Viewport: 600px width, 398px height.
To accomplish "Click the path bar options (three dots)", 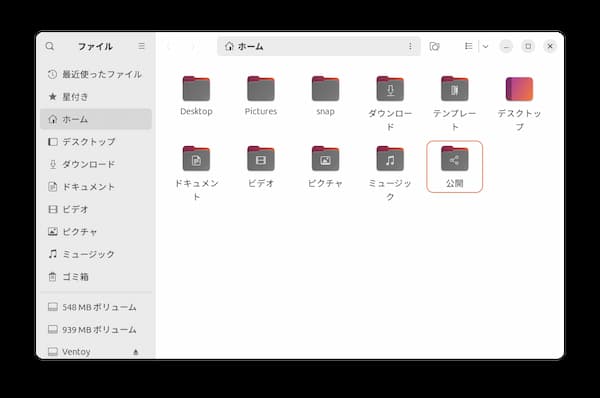I will [x=410, y=46].
